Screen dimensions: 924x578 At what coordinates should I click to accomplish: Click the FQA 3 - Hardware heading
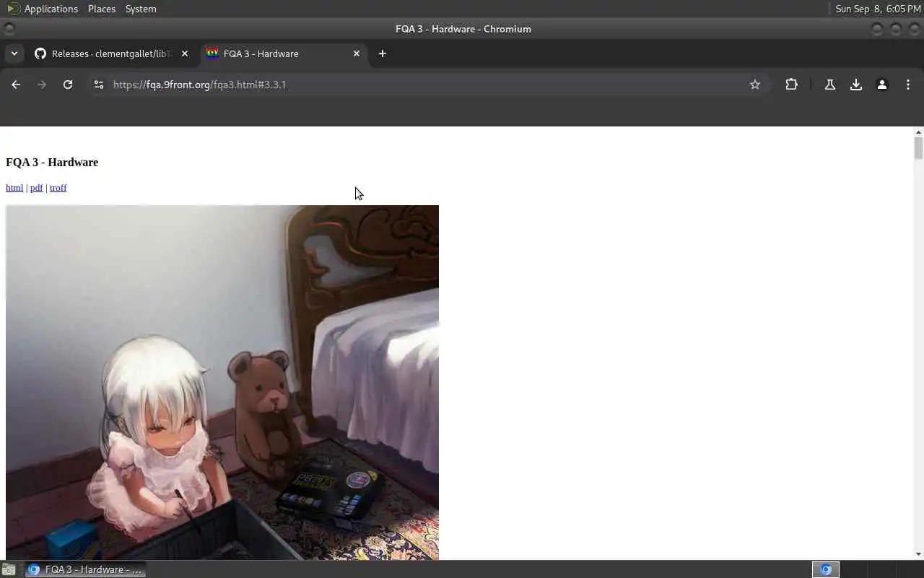pos(52,163)
